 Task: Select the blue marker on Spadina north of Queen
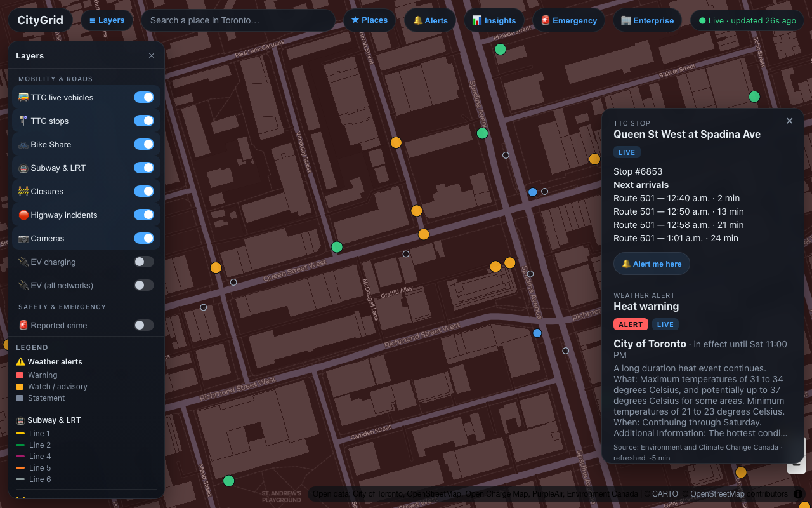click(533, 192)
